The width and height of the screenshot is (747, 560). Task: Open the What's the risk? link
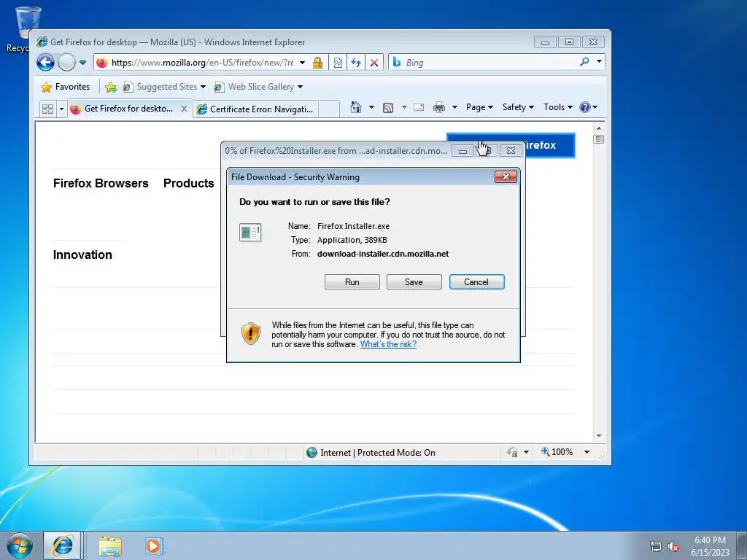point(388,344)
